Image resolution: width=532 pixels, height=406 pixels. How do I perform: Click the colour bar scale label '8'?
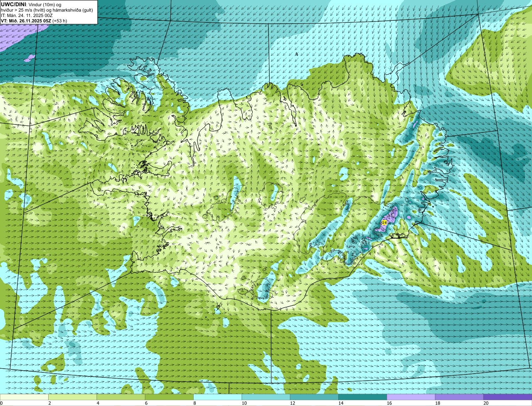(195, 403)
